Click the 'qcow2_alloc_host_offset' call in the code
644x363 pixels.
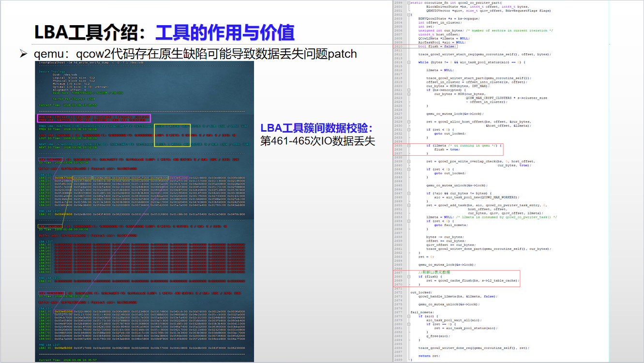click(462, 121)
